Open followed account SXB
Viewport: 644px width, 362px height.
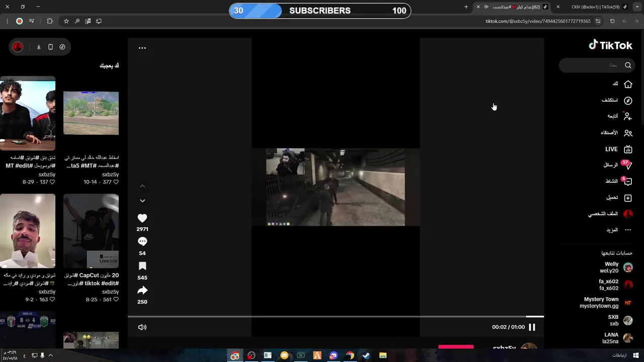pos(620,320)
